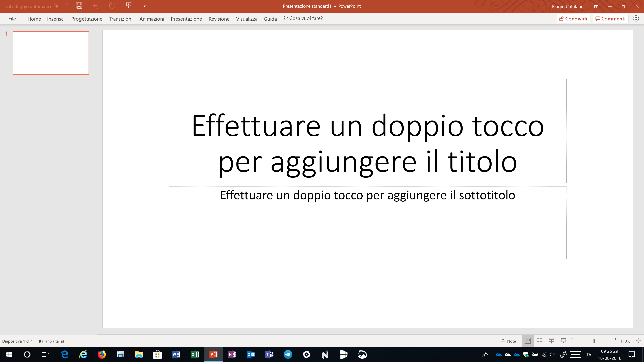This screenshot has height=362, width=644.
Task: Launch Internet Explorer from taskbar
Action: [x=83, y=354]
